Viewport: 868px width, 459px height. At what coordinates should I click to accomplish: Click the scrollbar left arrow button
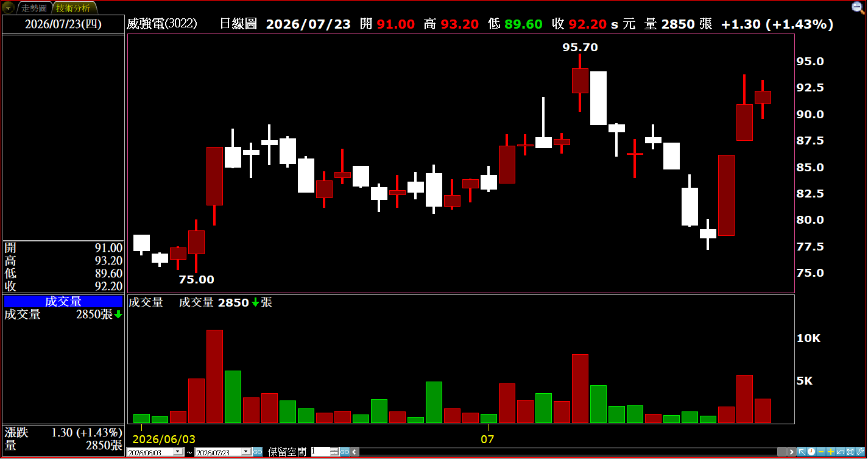click(355, 452)
